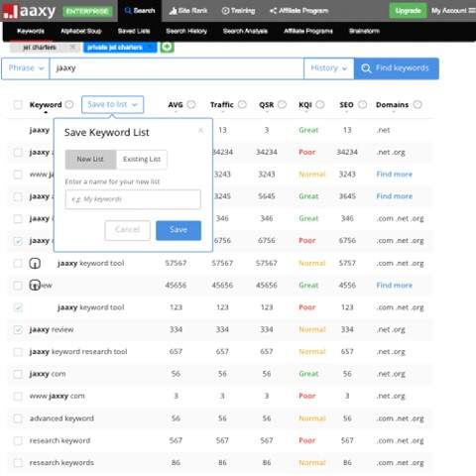476x476 pixels.
Task: Open Saved Lists in the submenu
Action: [134, 31]
